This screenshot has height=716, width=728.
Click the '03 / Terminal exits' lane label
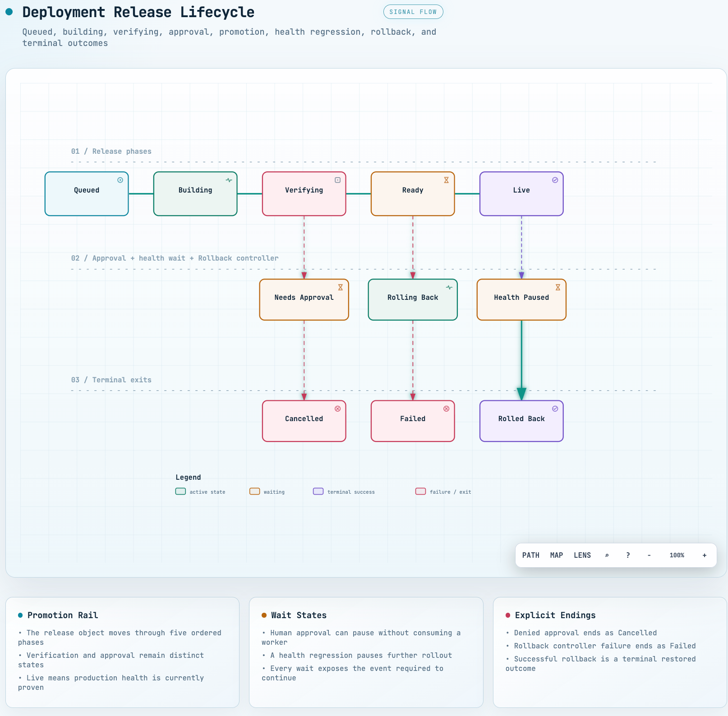pyautogui.click(x=111, y=380)
